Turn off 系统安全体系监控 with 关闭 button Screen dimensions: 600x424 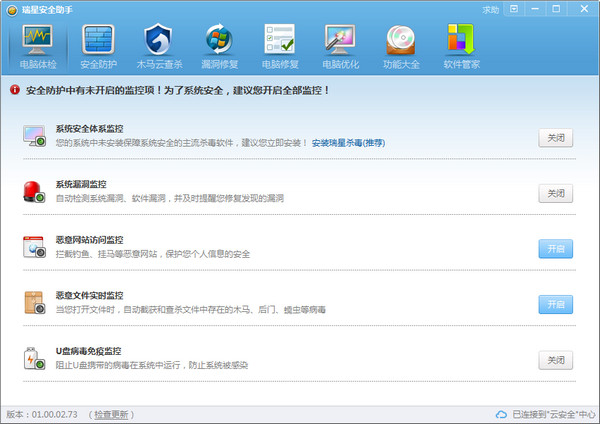pyautogui.click(x=556, y=137)
